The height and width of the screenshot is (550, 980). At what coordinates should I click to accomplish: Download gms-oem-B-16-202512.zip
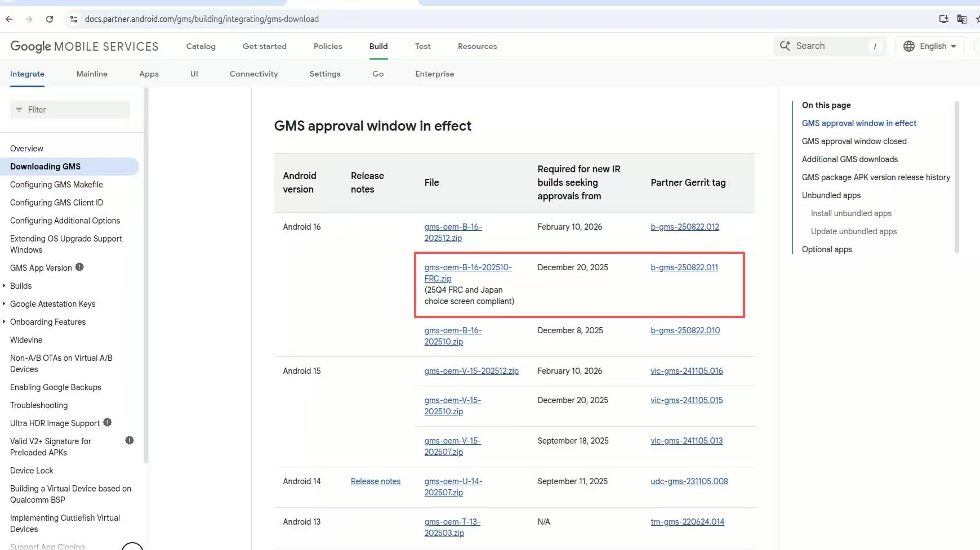(x=453, y=232)
